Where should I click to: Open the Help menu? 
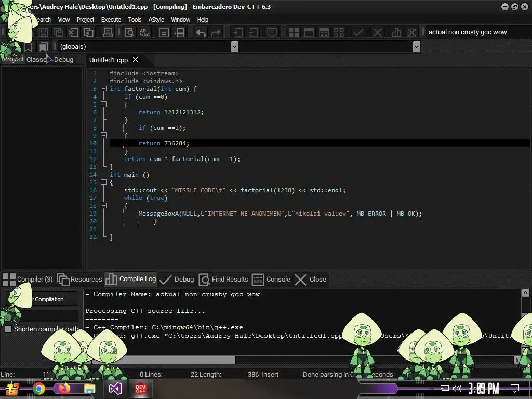(203, 20)
